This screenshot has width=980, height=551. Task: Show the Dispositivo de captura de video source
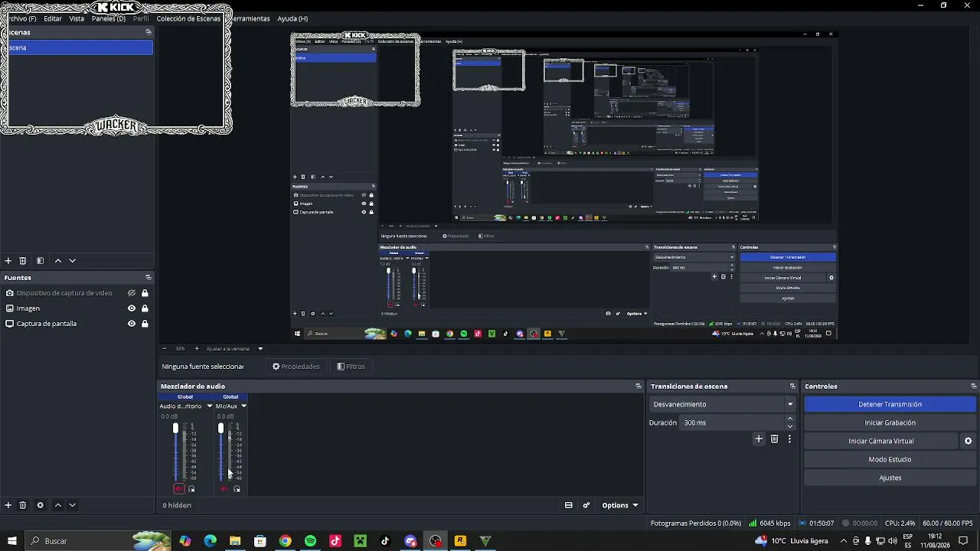tap(132, 293)
